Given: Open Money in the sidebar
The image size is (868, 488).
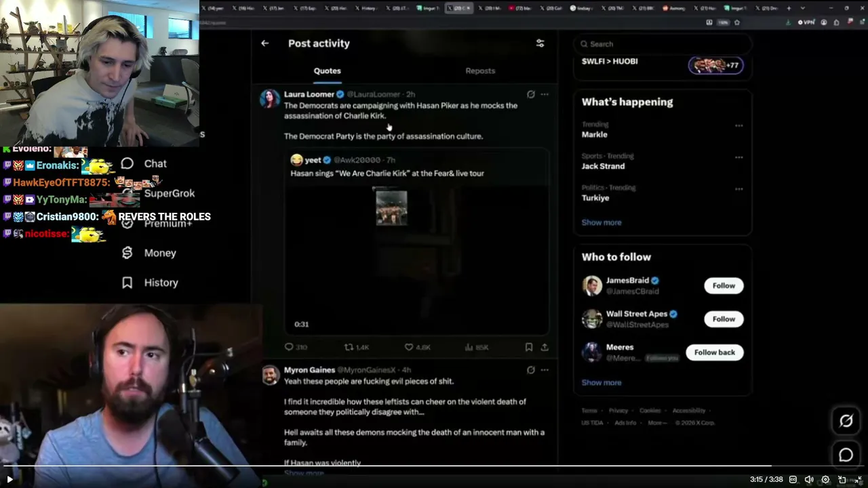Looking at the screenshot, I should (x=150, y=253).
